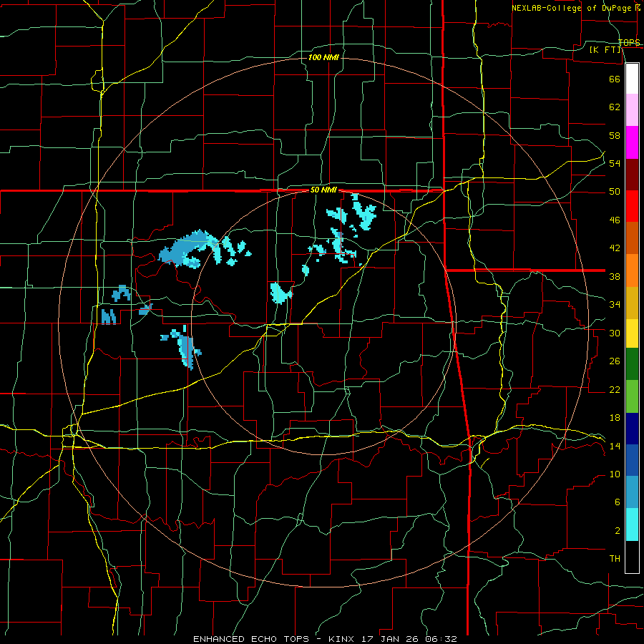Click the 62 value on the legend
This screenshot has height=644, width=644.
615,107
